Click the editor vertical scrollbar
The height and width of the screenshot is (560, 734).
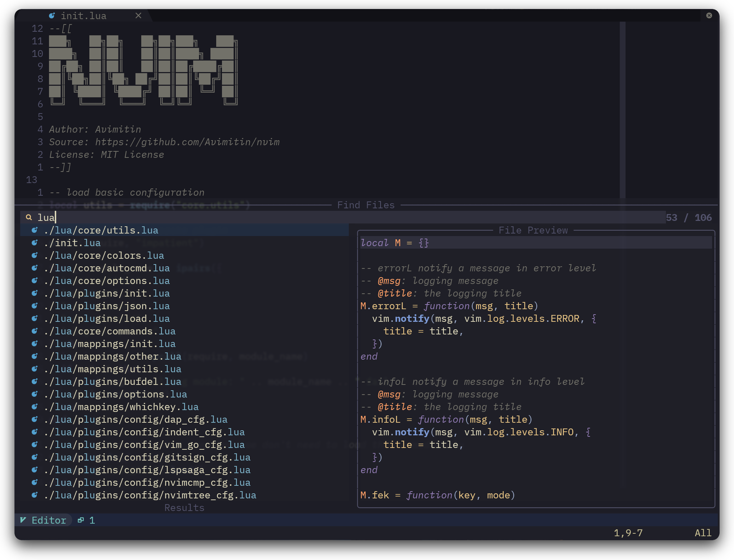coord(622,108)
